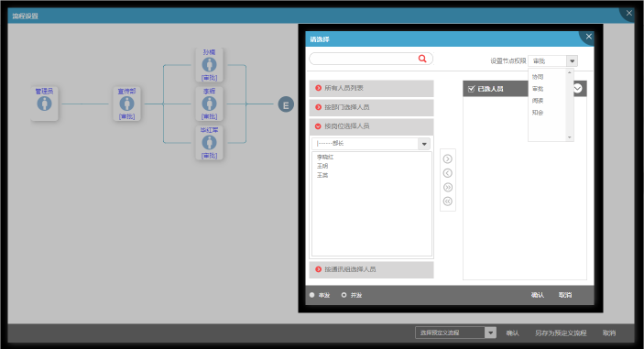The image size is (644, 349).
Task: Add all people with double right arrow
Action: tap(448, 187)
